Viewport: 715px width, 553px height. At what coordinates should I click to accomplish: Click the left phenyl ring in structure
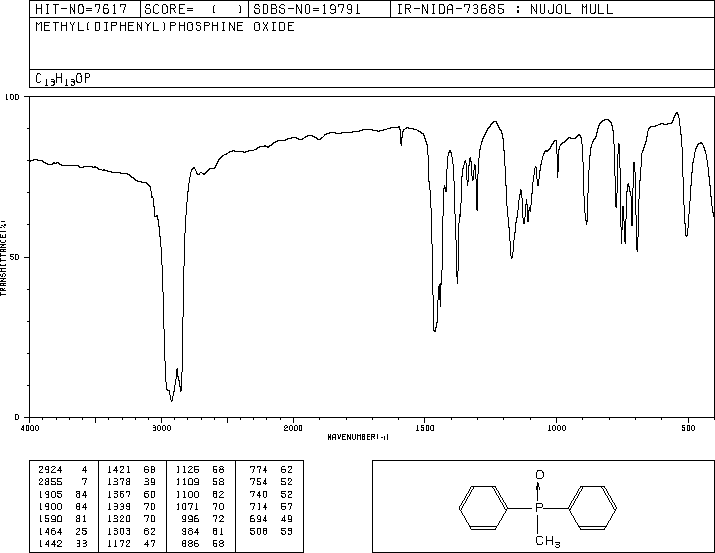click(483, 508)
